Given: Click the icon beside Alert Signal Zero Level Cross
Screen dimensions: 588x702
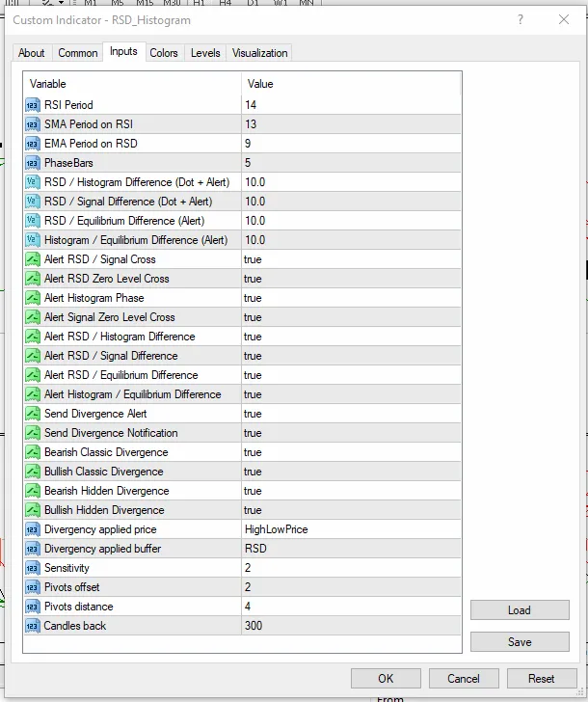Looking at the screenshot, I should pyautogui.click(x=33, y=317).
